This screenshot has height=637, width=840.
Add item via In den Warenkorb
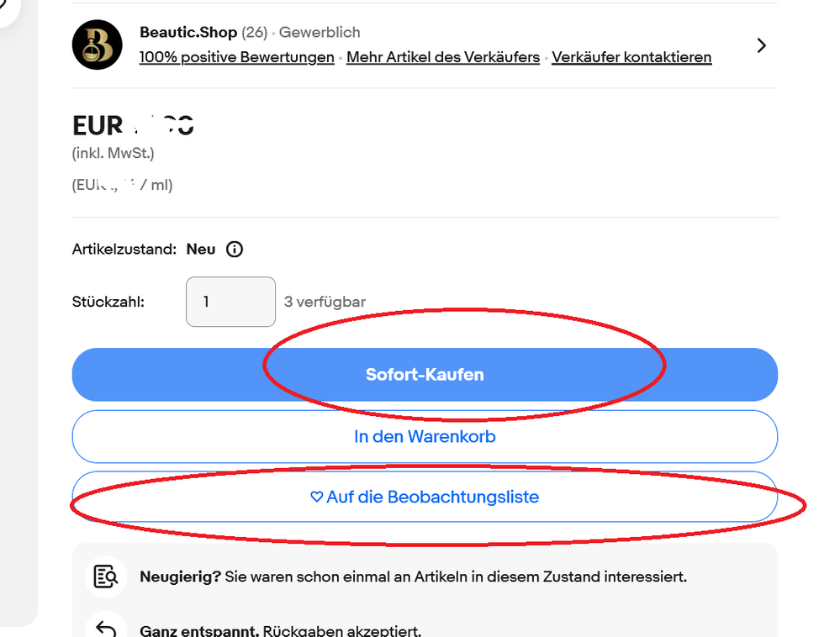425,437
